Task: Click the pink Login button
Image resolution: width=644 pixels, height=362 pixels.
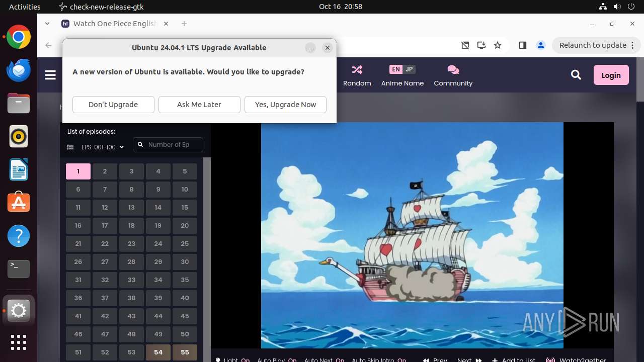Action: [x=611, y=75]
